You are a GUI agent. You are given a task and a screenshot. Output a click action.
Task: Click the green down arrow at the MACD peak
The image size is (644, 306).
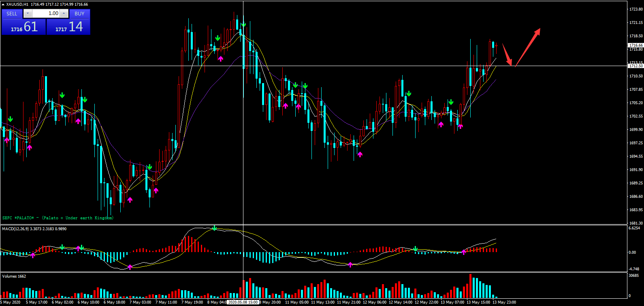(x=214, y=229)
